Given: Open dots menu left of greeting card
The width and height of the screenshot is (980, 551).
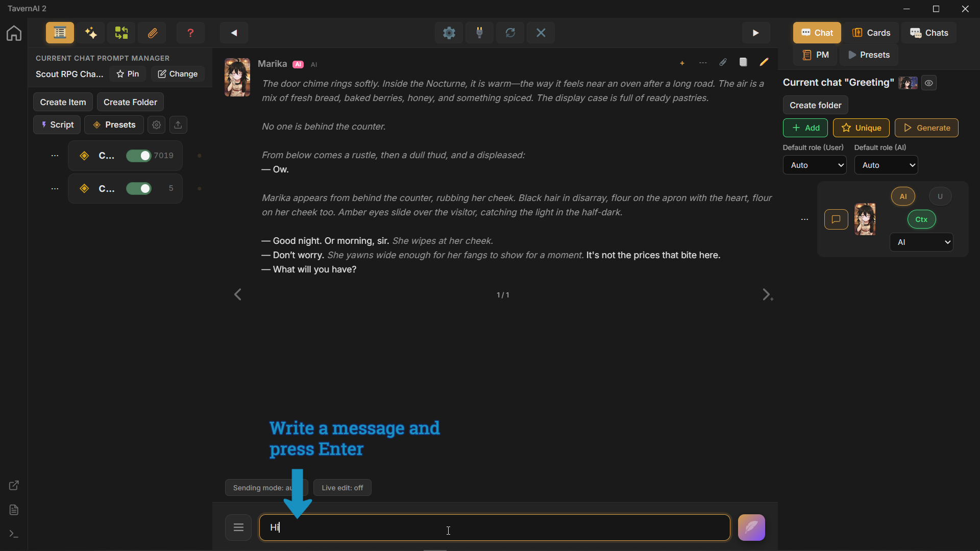Looking at the screenshot, I should (804, 219).
